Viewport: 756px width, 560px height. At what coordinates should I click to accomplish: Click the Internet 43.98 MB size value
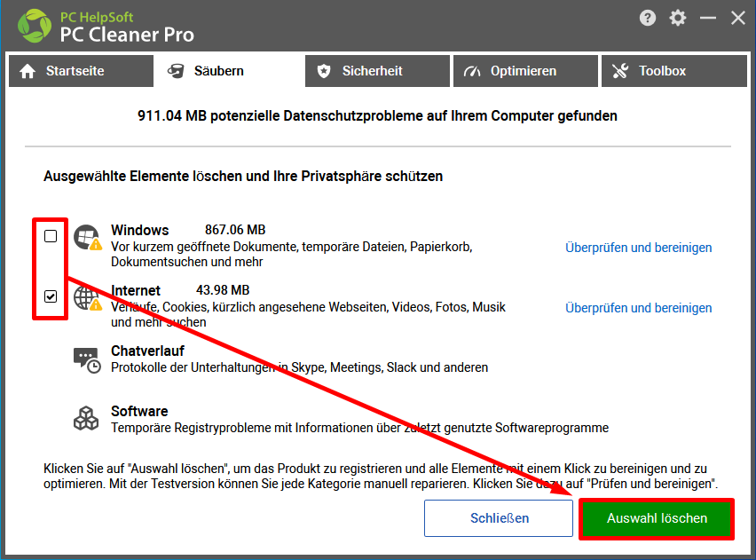(x=223, y=290)
